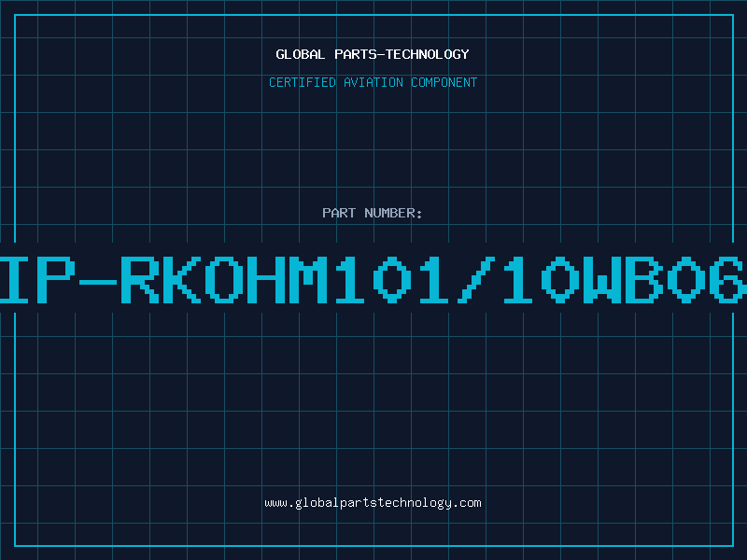This screenshot has width=747, height=560.
Task: Click the part number IP-RKOHM101/10WB06
Action: (x=373, y=279)
